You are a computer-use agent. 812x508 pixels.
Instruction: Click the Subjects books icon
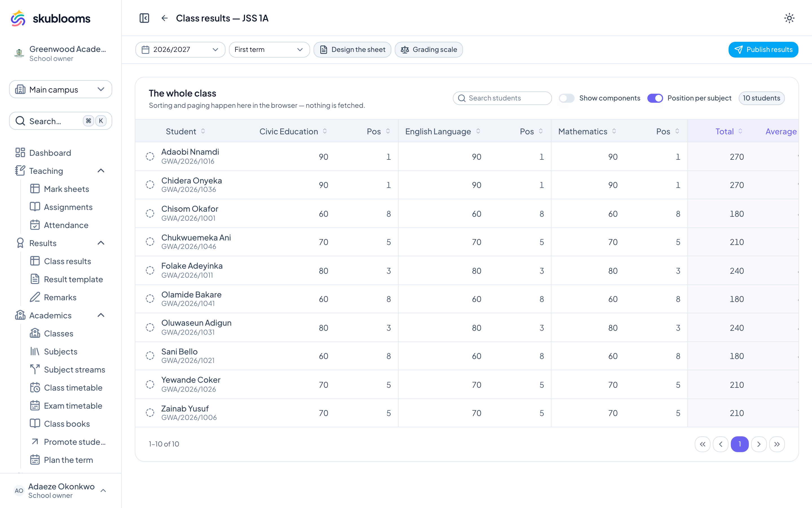pos(35,351)
